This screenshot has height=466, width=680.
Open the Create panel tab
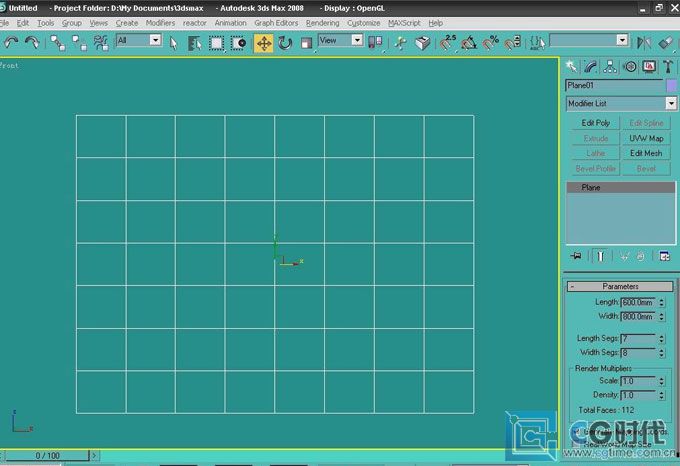tap(572, 66)
